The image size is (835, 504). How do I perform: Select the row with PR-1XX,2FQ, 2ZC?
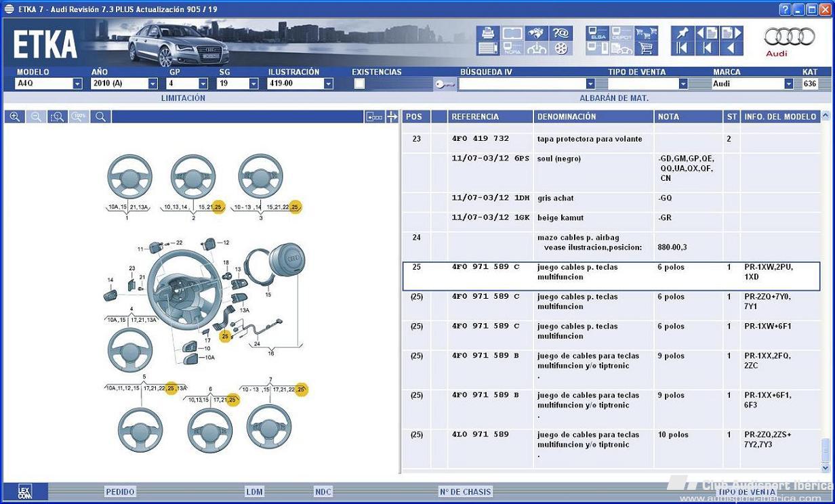[611, 371]
